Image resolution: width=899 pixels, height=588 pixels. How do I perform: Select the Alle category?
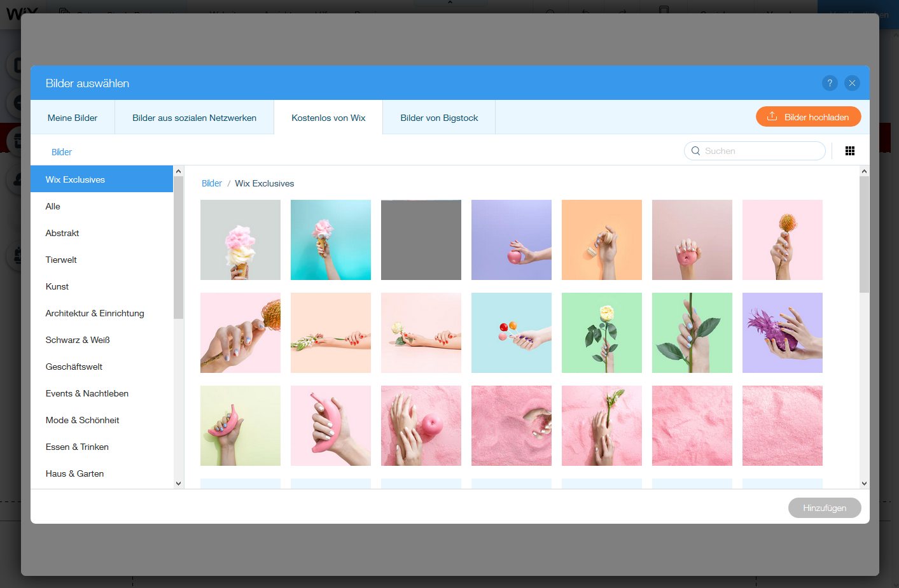102,206
